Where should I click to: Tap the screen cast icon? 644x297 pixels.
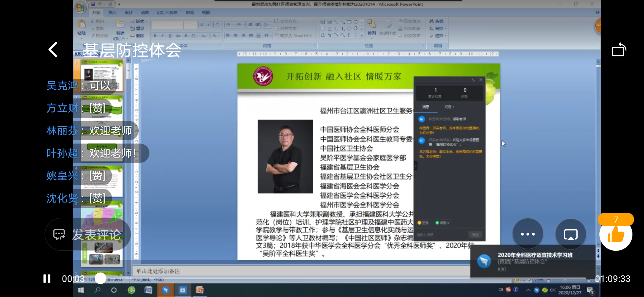(x=571, y=235)
